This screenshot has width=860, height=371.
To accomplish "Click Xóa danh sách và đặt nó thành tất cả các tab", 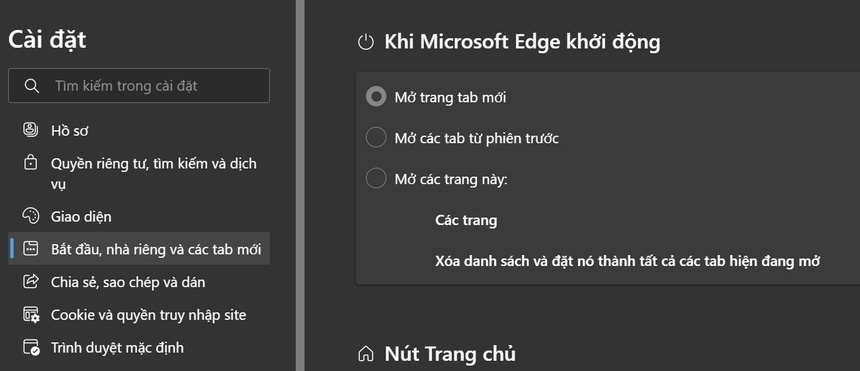I will 627,261.
